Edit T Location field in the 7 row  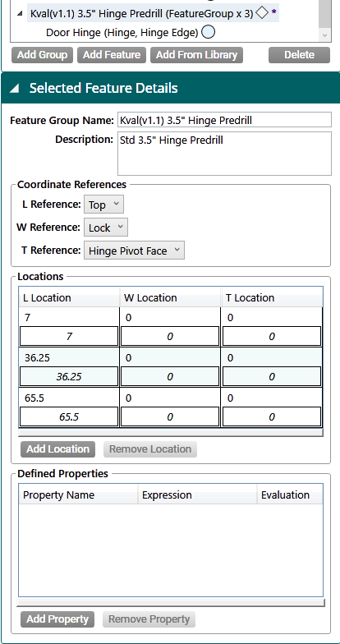pos(271,337)
